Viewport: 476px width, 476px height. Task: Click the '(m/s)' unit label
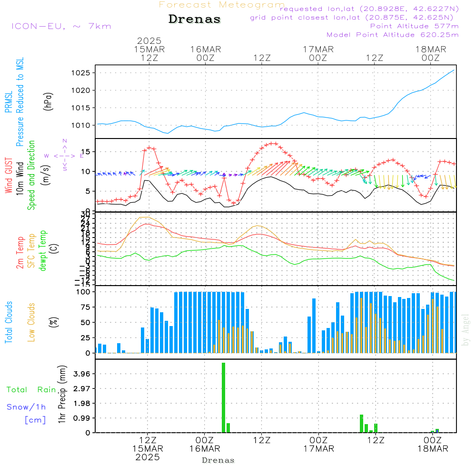tap(46, 175)
